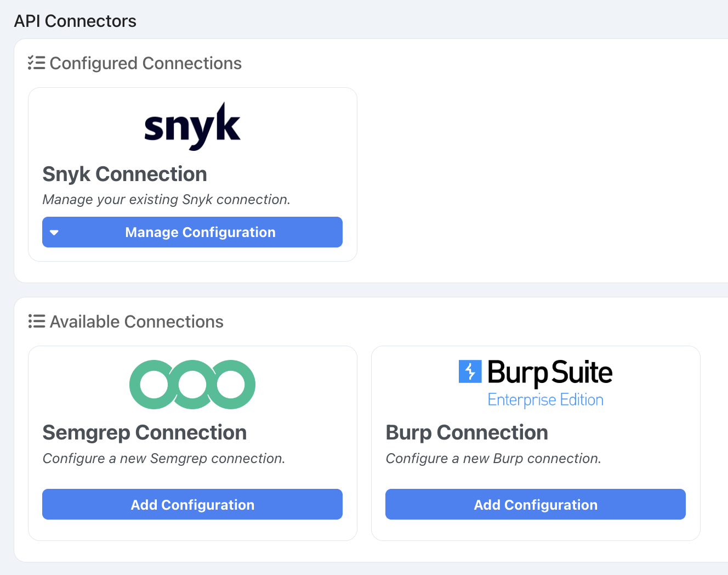The width and height of the screenshot is (728, 575).
Task: Click the green Semgrep three-circles logo
Action: 192,385
